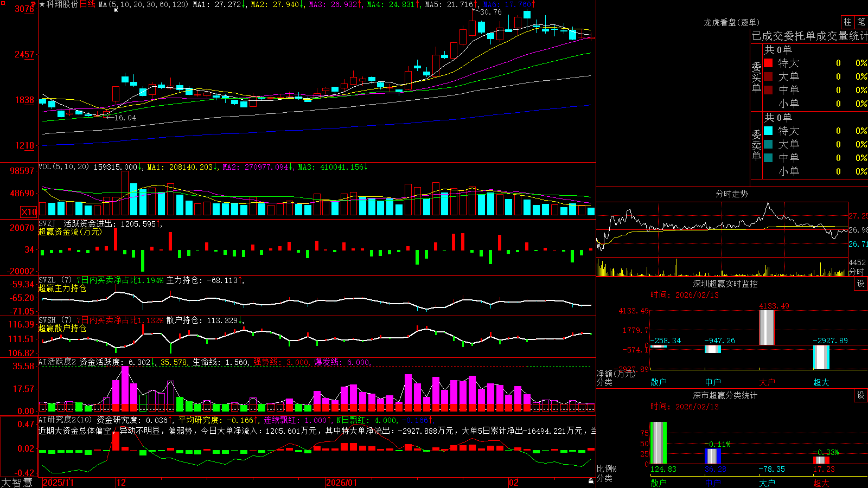Click the 大户 bar valued 4133.49
The width and height of the screenshot is (868, 488).
point(767,328)
